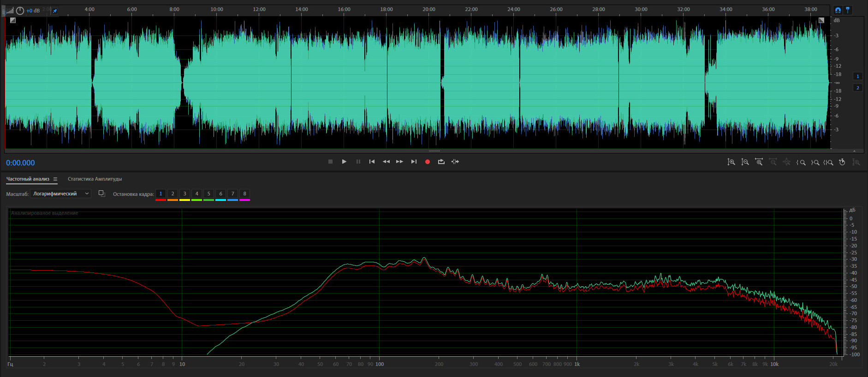The image size is (868, 377).
Task: Click the blue marker icon in the ruler
Action: pos(848,10)
